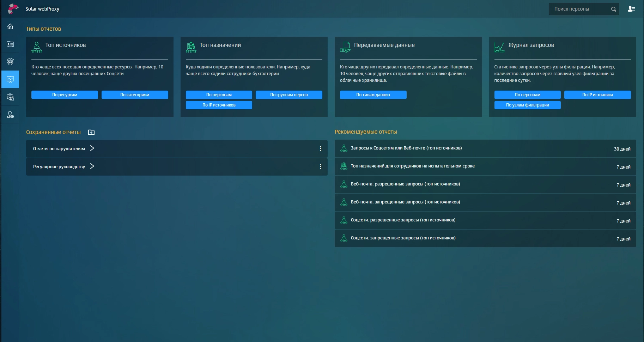
Task: Click the По группам персон button
Action: point(289,95)
